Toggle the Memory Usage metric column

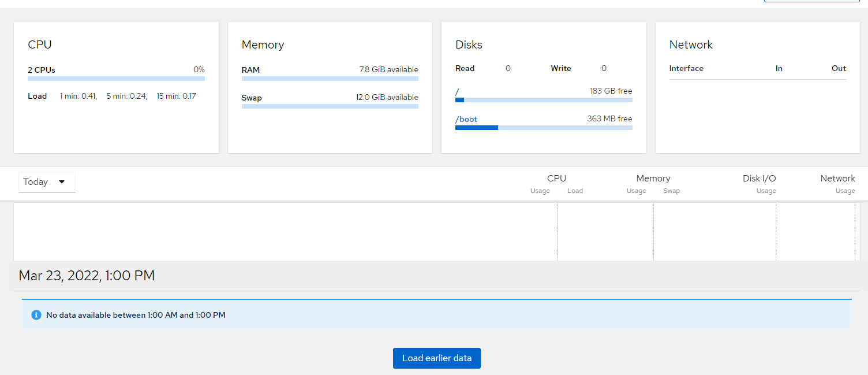pyautogui.click(x=636, y=191)
